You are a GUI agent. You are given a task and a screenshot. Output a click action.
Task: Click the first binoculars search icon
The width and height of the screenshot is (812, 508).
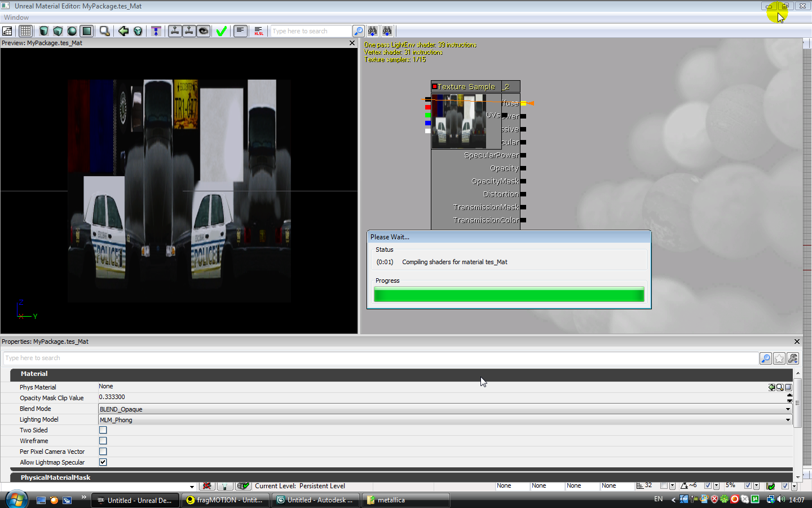pos(373,31)
